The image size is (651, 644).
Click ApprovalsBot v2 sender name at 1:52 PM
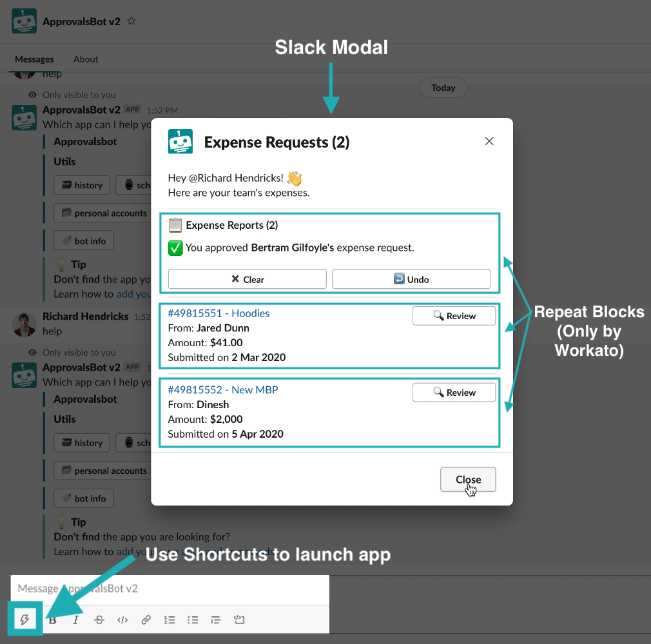[81, 110]
